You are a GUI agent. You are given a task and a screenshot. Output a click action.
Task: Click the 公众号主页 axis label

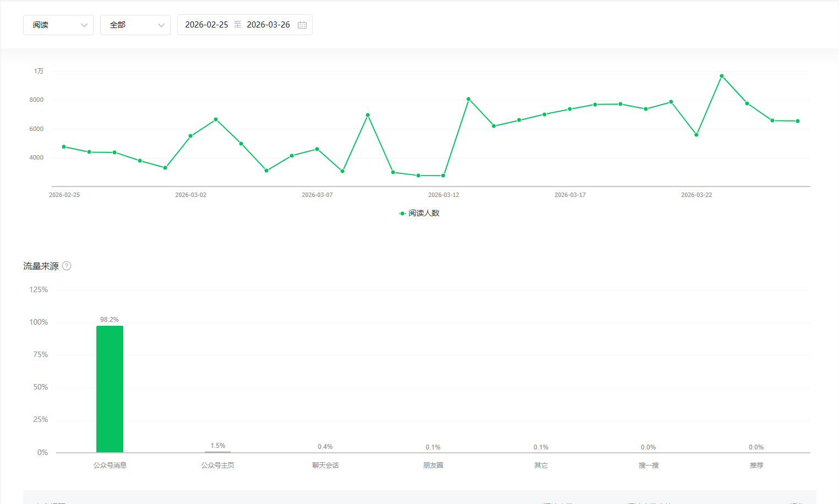click(x=217, y=465)
